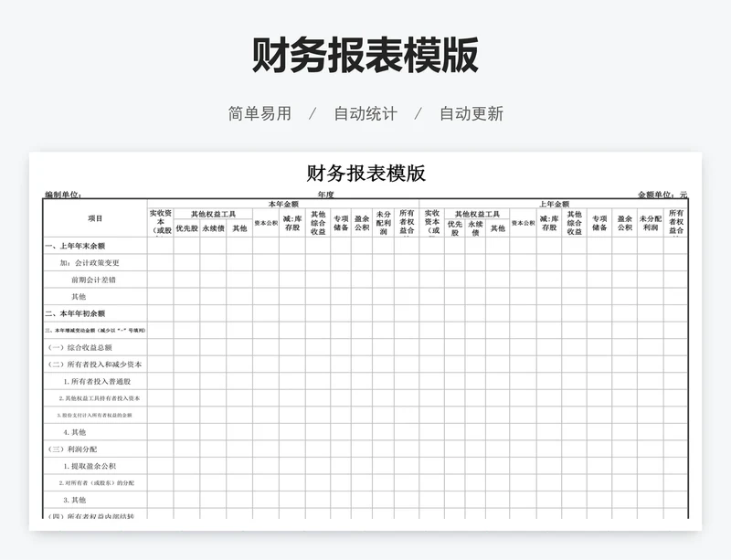The image size is (731, 560).
Task: Click empty 未分配利润 cell in 利润分配 row, 上年金额
Action: pos(651,449)
